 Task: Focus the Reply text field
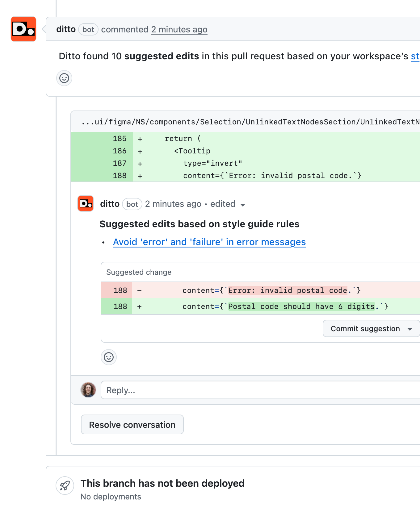coord(260,390)
